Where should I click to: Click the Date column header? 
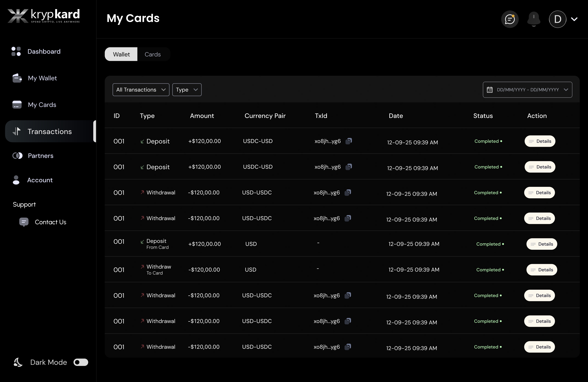396,116
